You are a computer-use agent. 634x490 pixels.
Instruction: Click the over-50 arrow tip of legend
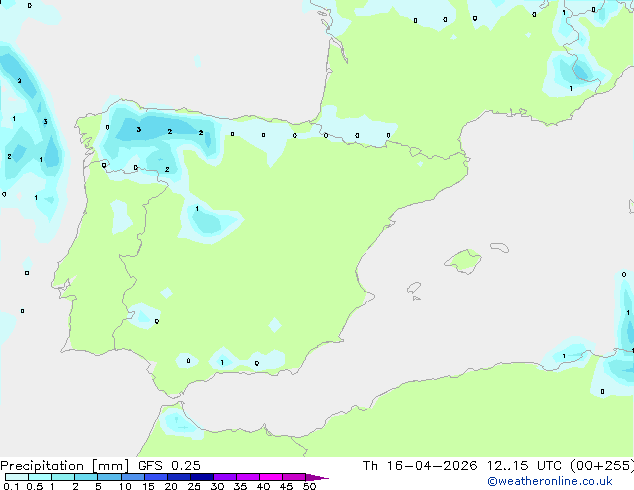click(x=317, y=477)
